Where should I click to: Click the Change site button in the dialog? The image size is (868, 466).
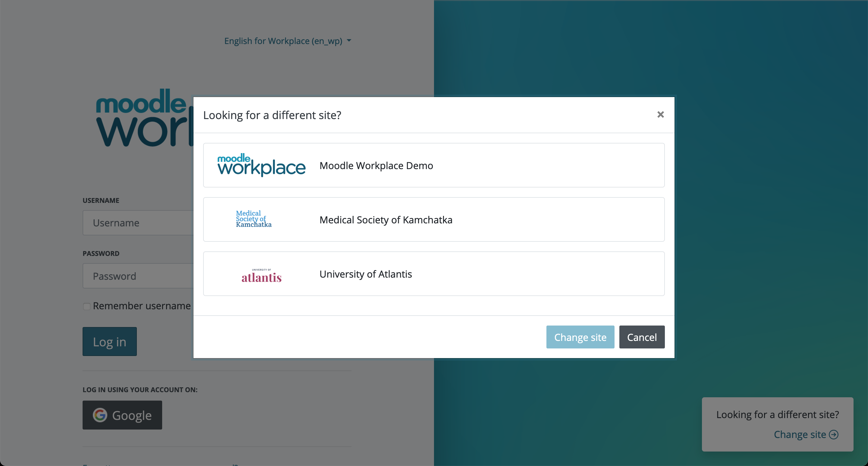tap(580, 337)
